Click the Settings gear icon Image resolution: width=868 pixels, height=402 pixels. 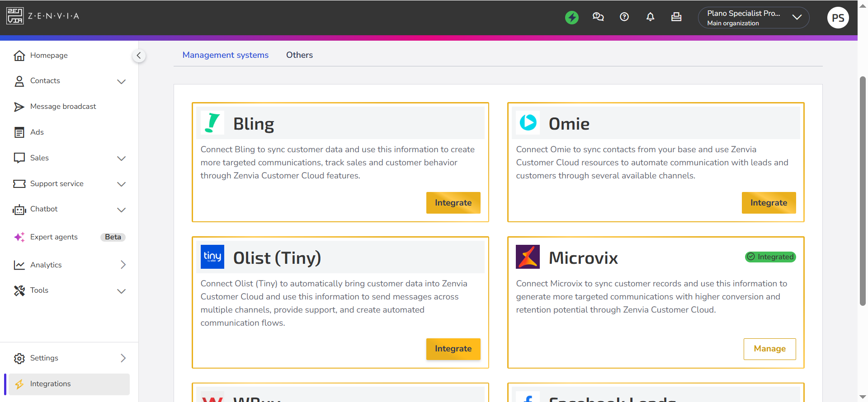pos(19,358)
